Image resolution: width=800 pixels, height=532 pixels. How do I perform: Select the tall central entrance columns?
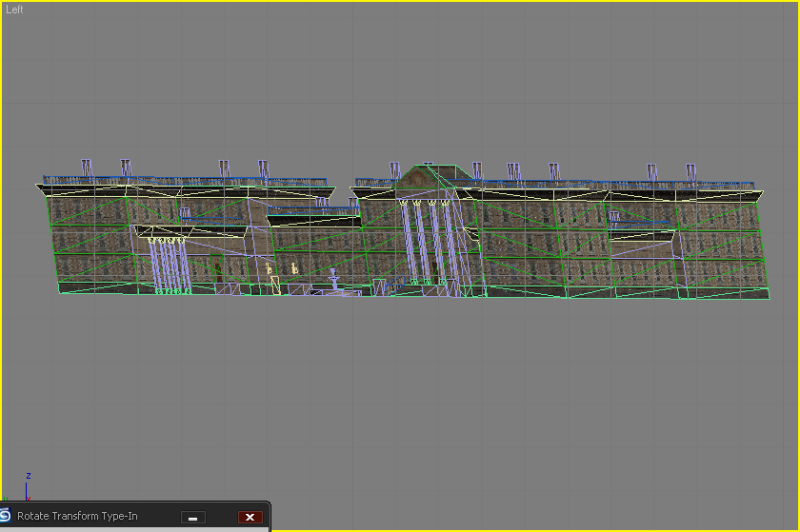coord(426,243)
